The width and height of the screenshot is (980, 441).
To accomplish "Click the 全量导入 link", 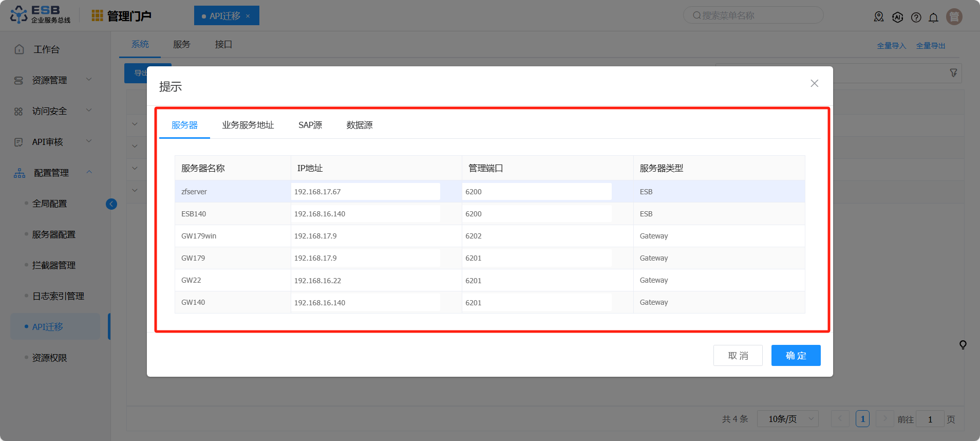I will tap(891, 46).
